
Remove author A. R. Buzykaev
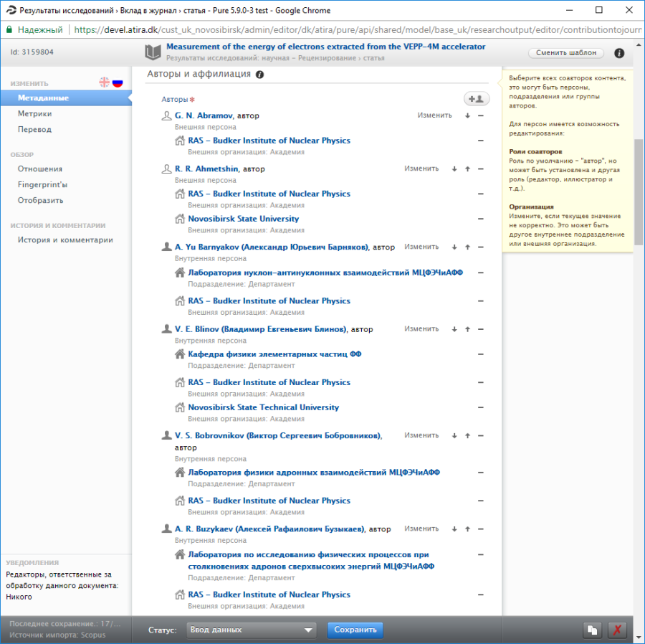[480, 529]
